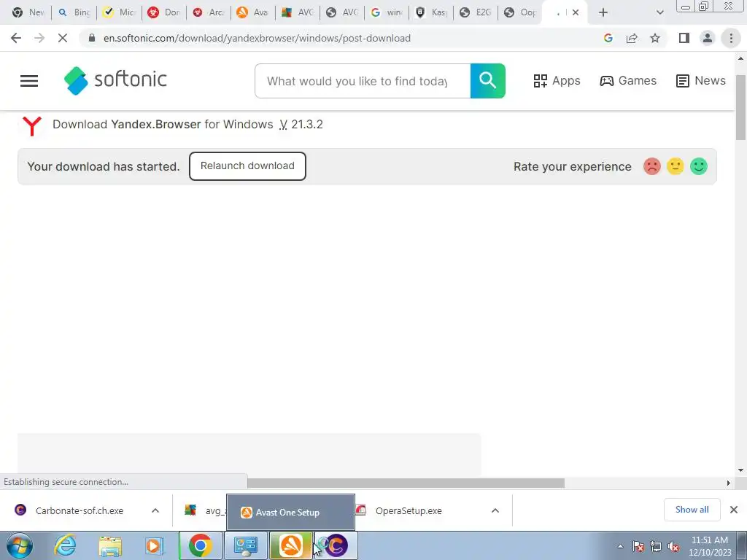This screenshot has width=747, height=560.
Task: Click Show all downloads
Action: [x=692, y=510]
